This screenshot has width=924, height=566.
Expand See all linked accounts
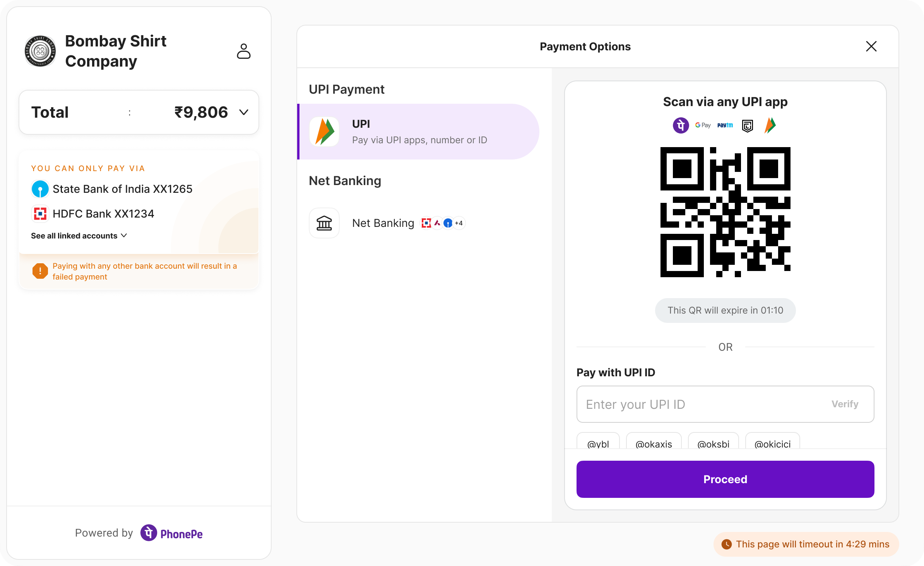tap(79, 235)
